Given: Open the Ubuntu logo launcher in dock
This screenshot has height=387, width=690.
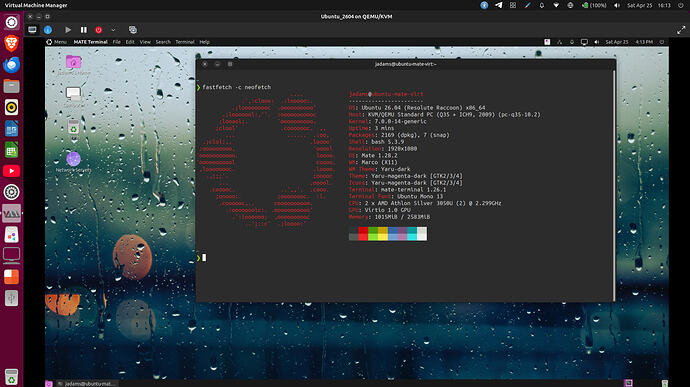Looking at the screenshot, I should (11, 22).
